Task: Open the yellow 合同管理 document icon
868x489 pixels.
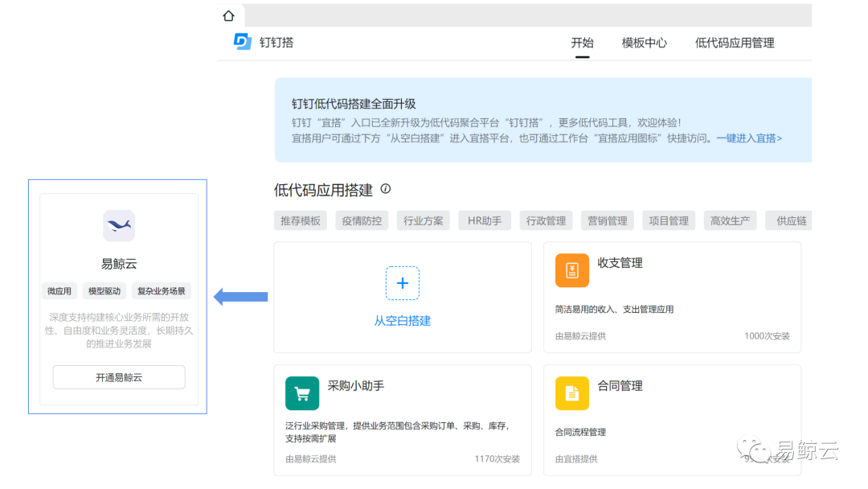Action: (572, 393)
